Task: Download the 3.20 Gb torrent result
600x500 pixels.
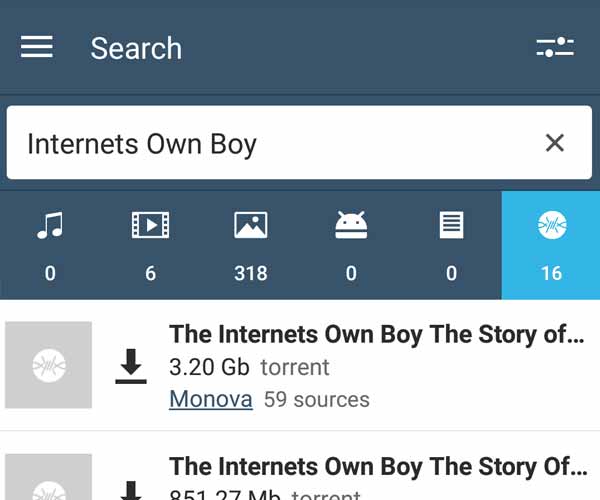Action: [x=131, y=366]
